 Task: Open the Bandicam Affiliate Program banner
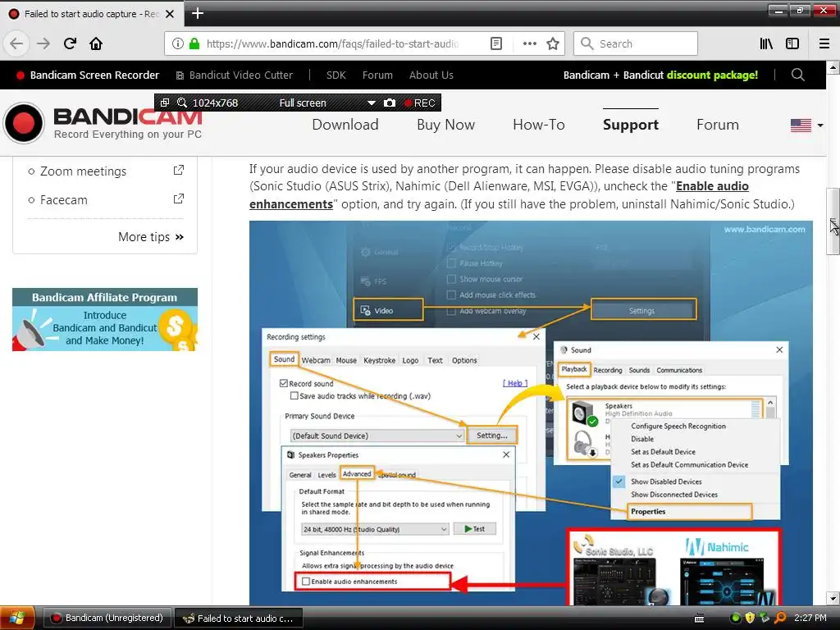(105, 320)
